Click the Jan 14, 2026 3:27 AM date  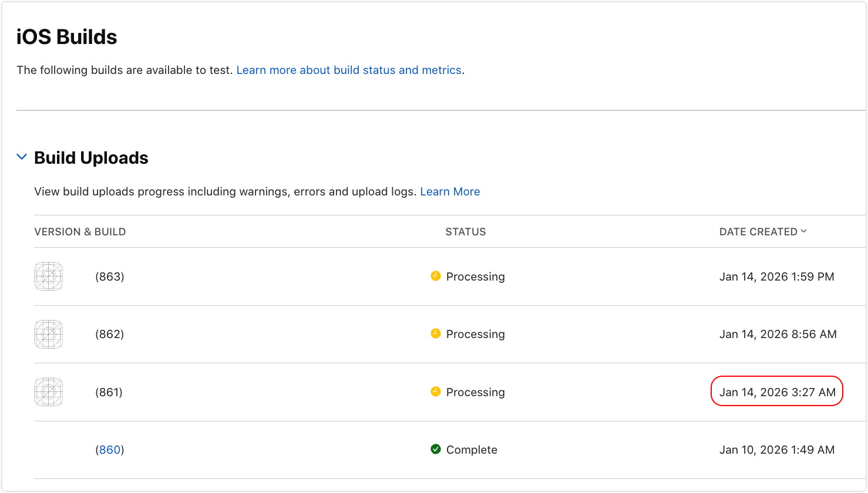click(777, 392)
